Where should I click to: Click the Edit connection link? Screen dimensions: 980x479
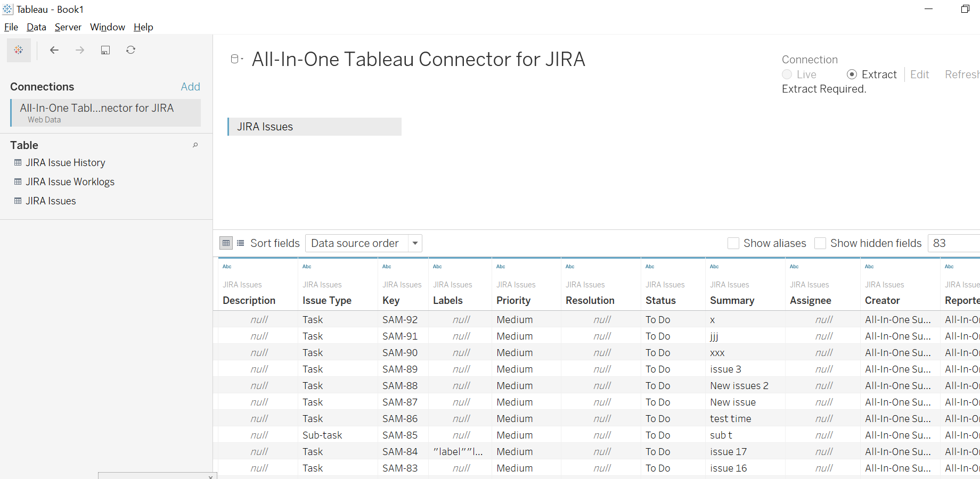[920, 75]
